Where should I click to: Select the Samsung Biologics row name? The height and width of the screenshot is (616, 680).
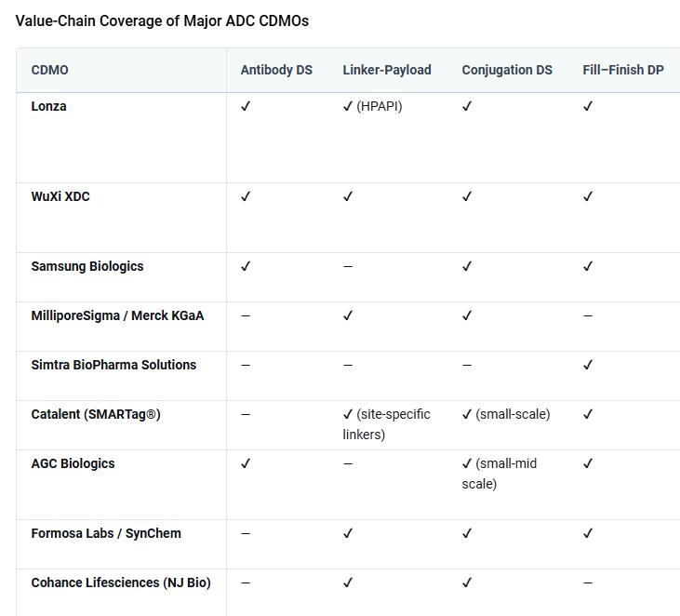pos(87,266)
